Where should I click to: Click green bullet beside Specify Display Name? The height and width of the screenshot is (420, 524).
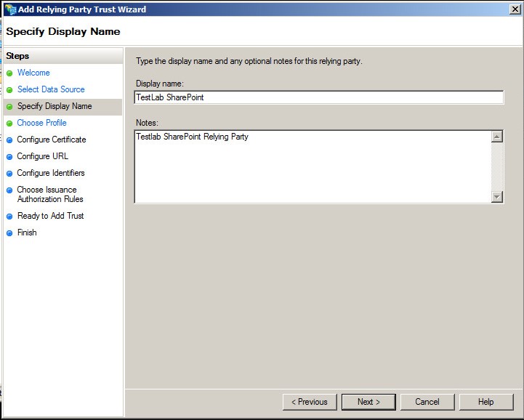[9, 107]
